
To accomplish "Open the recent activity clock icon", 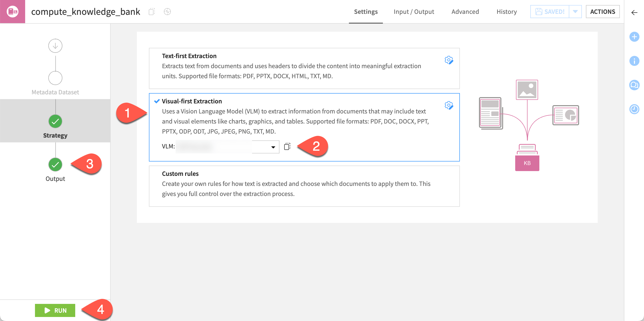I will [x=634, y=109].
